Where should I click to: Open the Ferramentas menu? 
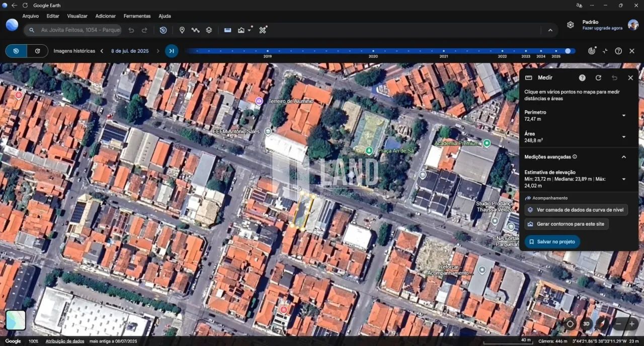137,16
